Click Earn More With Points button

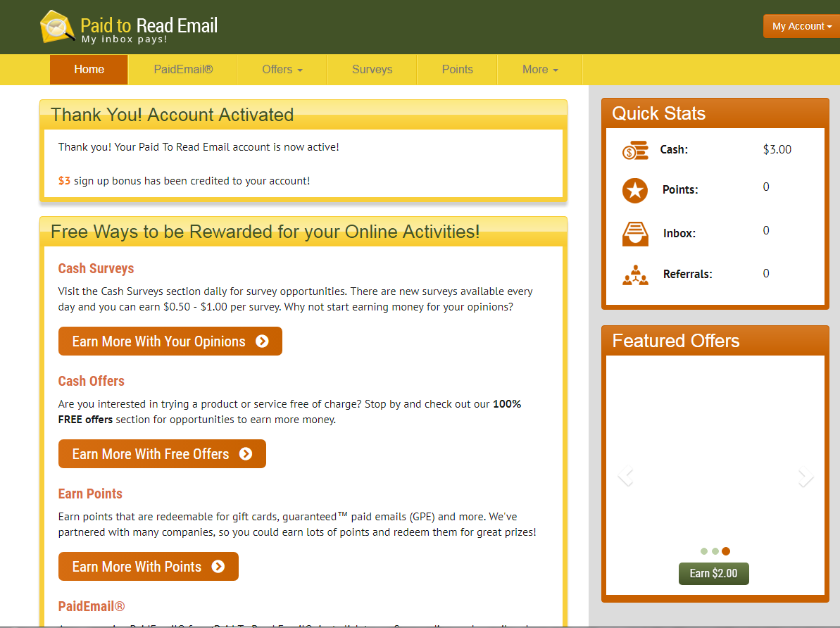tap(149, 566)
